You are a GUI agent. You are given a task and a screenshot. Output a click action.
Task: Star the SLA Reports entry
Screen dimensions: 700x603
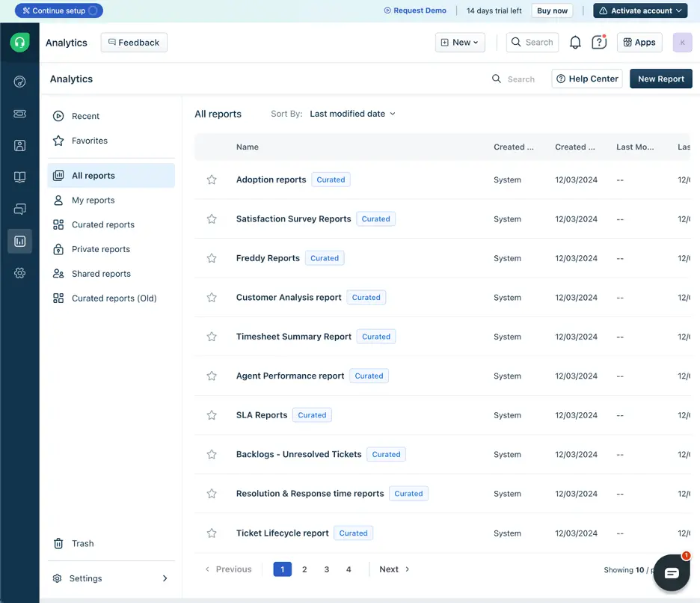coord(212,414)
